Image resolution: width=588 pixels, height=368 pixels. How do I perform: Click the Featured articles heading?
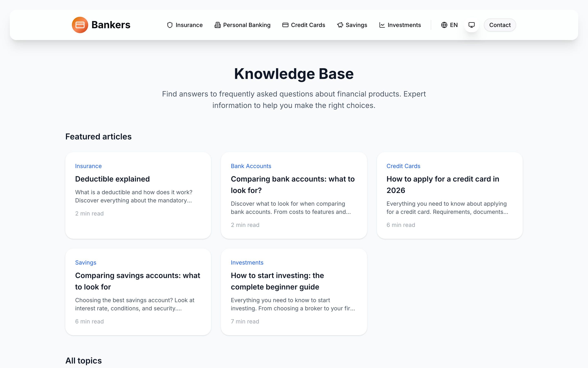click(98, 137)
